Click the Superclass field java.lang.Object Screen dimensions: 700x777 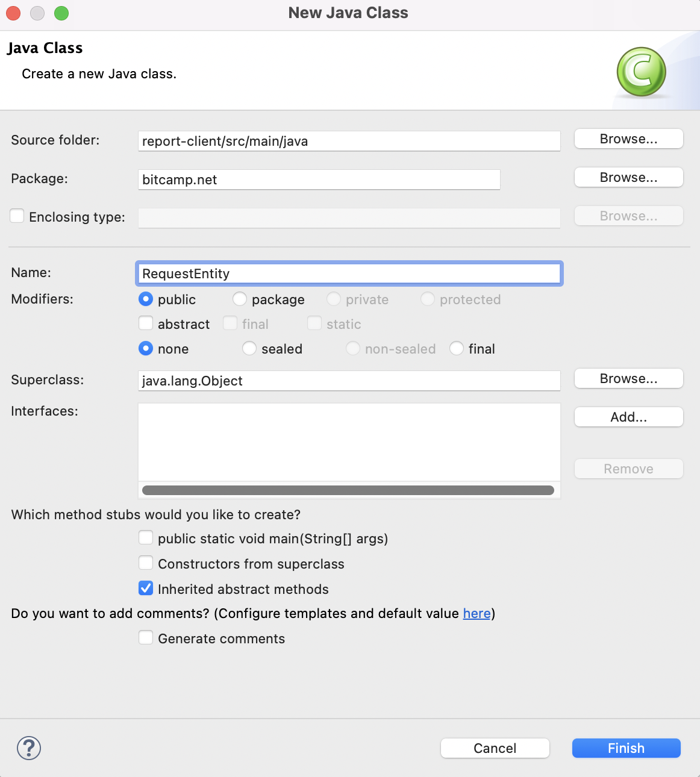point(349,381)
